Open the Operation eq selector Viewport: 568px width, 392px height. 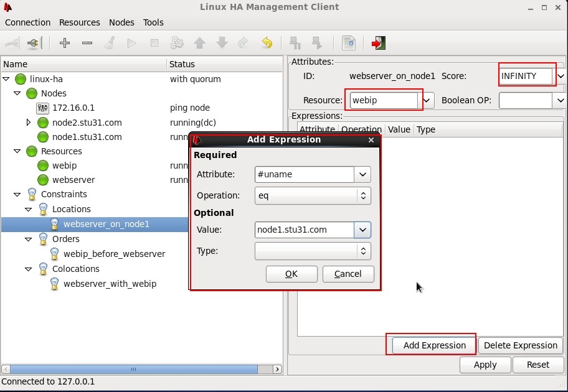coord(313,195)
